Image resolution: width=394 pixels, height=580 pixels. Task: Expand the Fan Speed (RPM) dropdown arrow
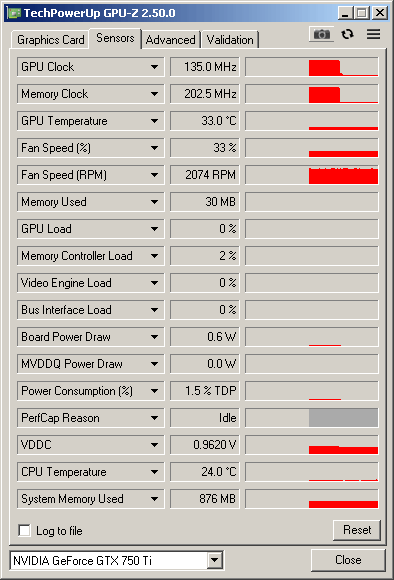(x=155, y=175)
